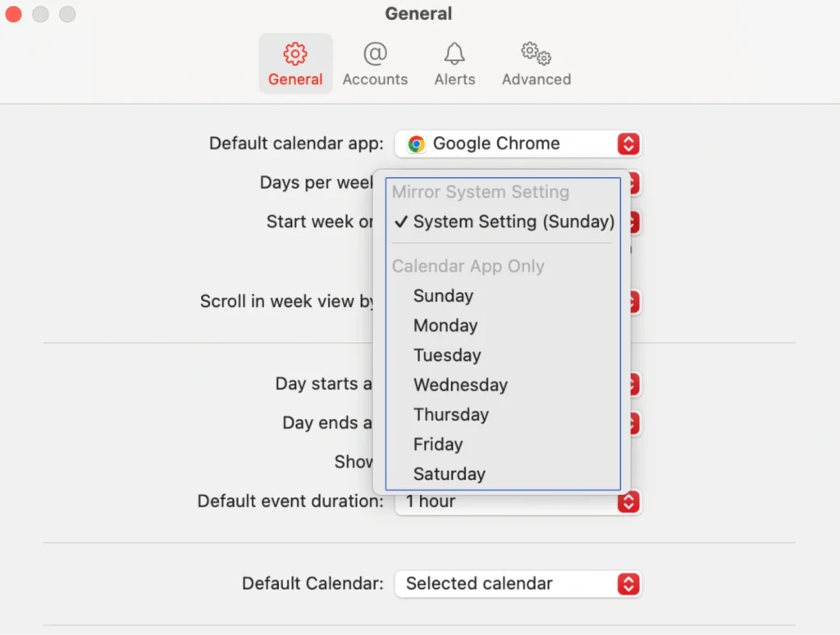The image size is (840, 635).
Task: Expand the Default calendar app dropdown arrows
Action: (x=628, y=144)
